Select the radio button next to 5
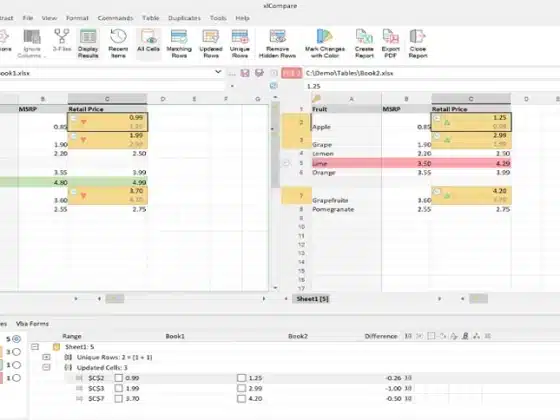This screenshot has height=420, width=560. click(16, 339)
